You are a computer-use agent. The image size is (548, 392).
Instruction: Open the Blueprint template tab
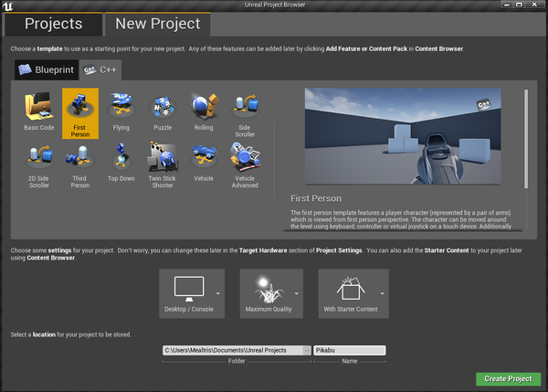[44, 69]
